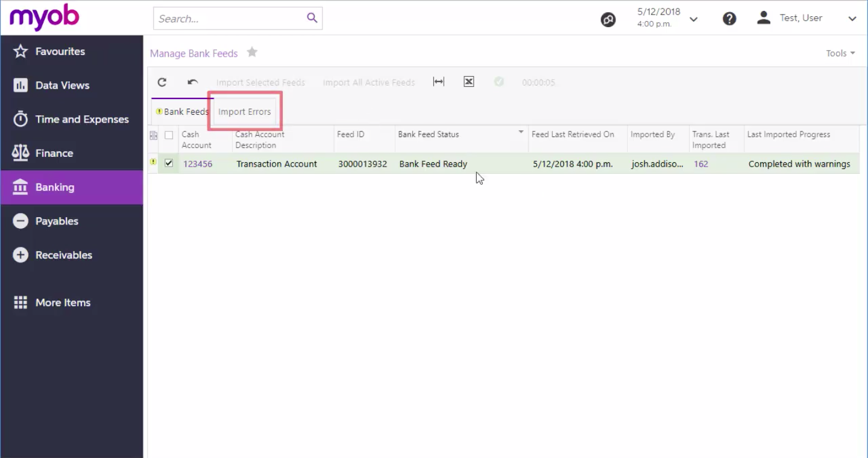The image size is (868, 458).
Task: Switch to the Import Errors tab
Action: tap(245, 112)
